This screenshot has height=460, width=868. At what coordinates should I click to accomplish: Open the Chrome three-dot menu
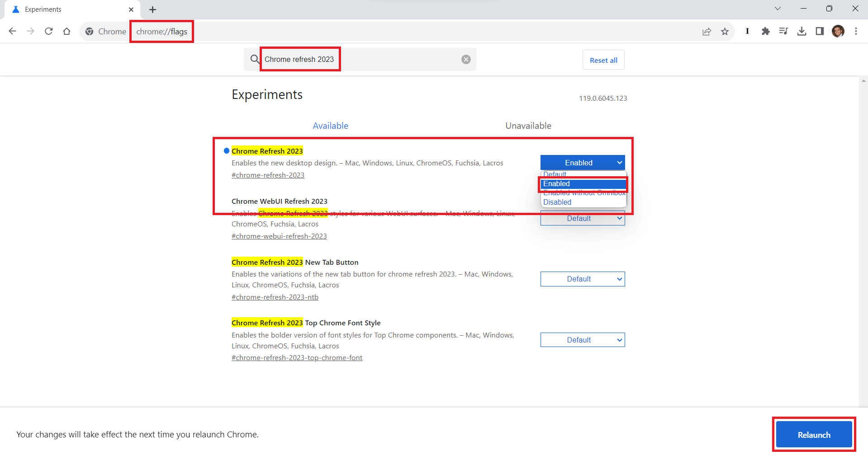856,31
